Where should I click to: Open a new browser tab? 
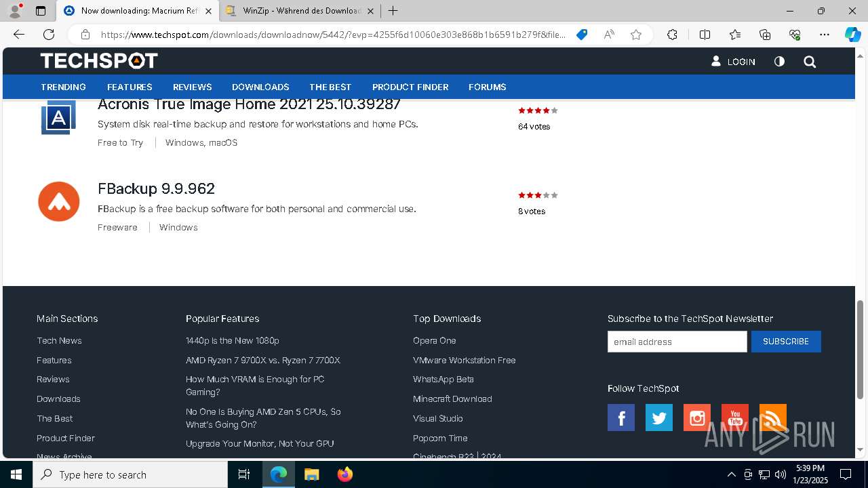[393, 11]
